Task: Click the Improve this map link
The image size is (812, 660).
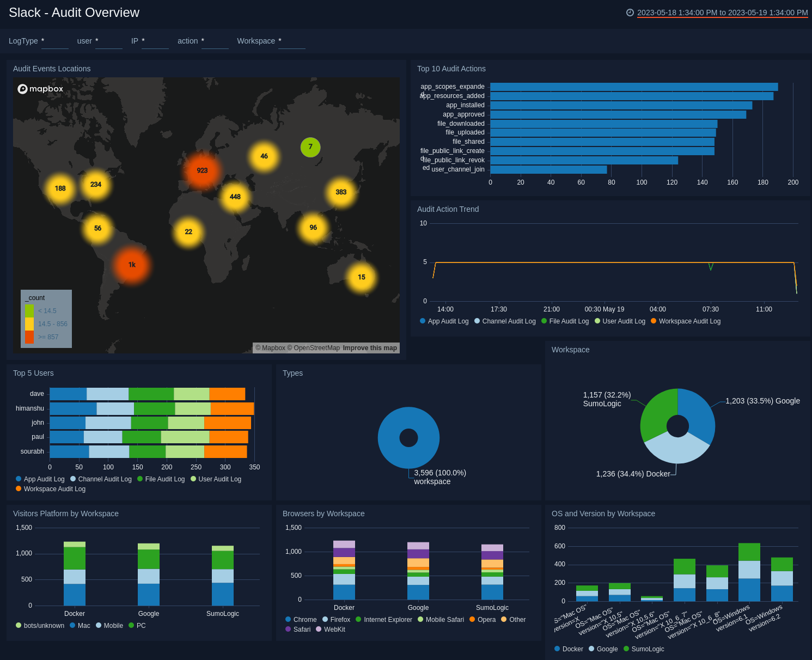Action: pyautogui.click(x=370, y=347)
